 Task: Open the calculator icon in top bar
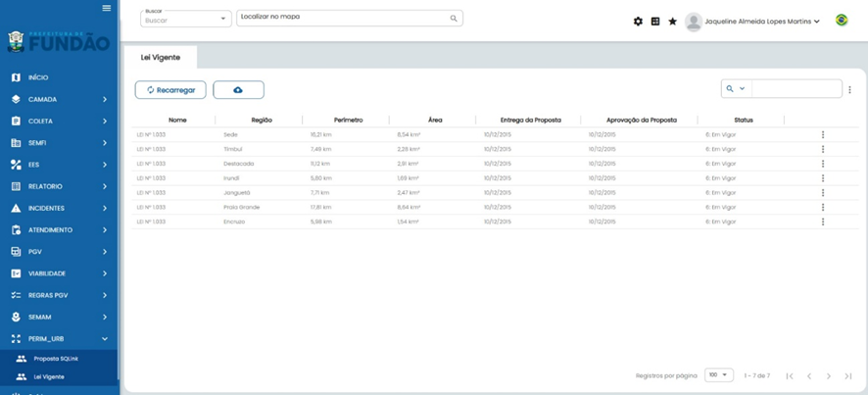click(x=655, y=22)
